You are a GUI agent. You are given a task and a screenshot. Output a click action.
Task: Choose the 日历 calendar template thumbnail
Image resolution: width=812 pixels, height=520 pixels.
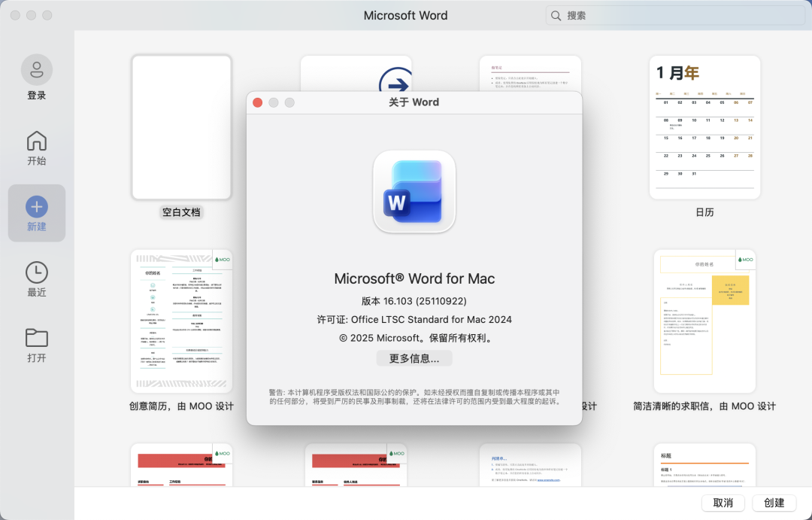[x=704, y=127]
